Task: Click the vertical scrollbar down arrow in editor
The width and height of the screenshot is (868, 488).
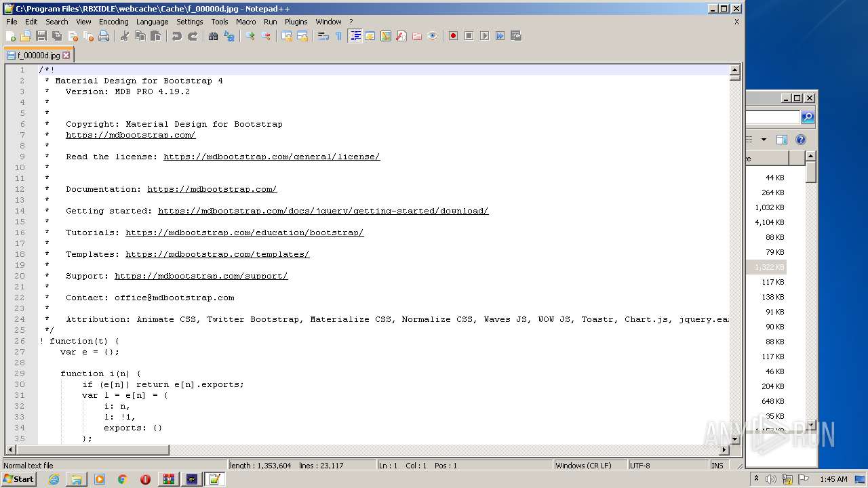Action: click(734, 439)
